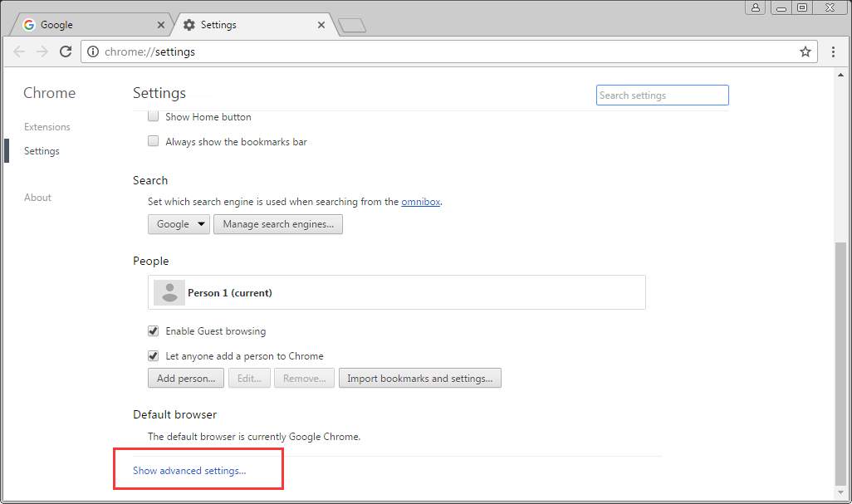Select the Person 1 (current) row

[x=397, y=292]
